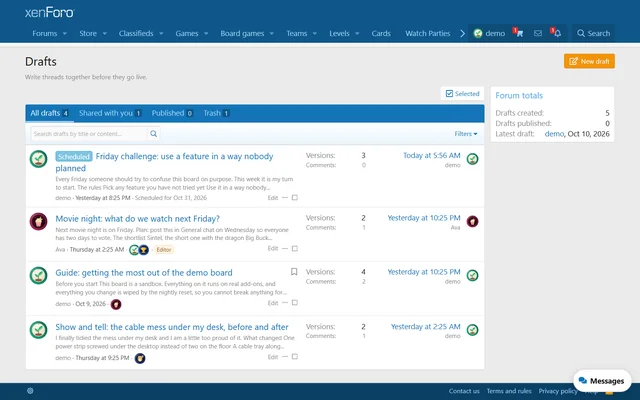Screen dimensions: 640x400
Task: Click blue collaborator avatar under Movie night
Action: coord(143,250)
